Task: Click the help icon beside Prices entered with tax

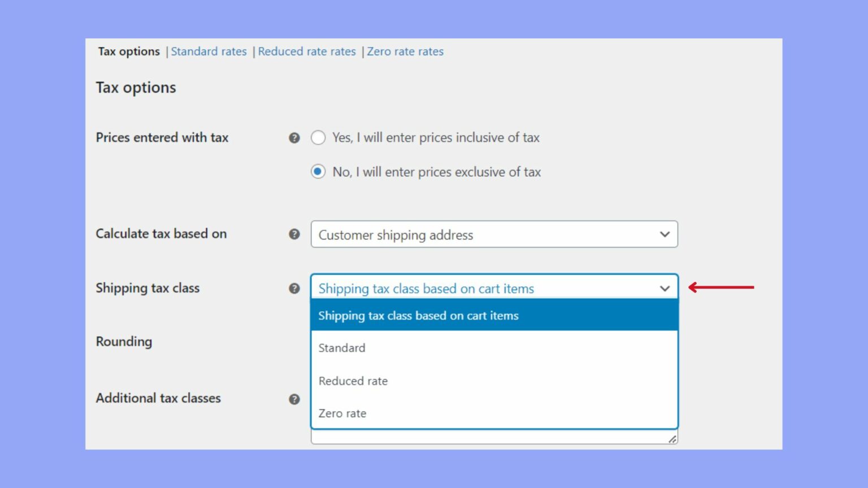Action: click(294, 137)
